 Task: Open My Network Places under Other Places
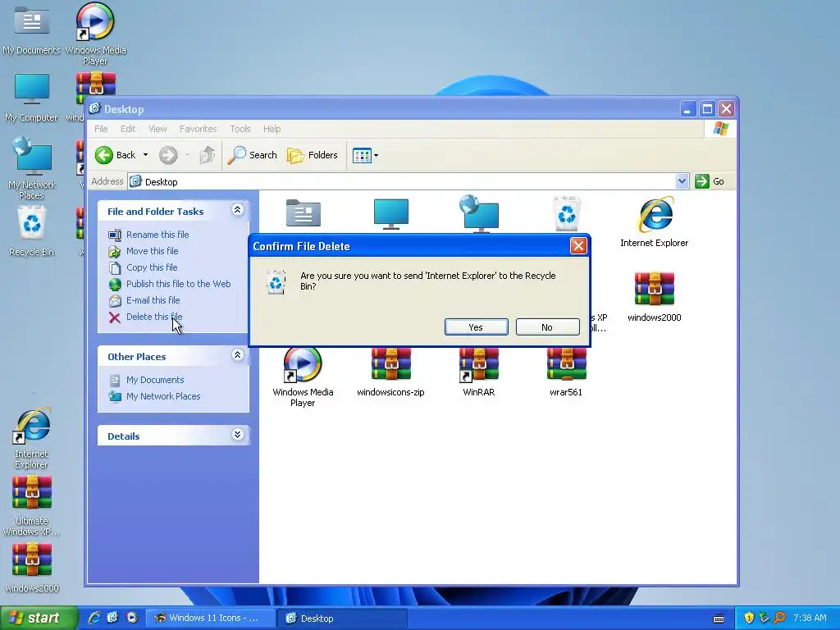pos(163,396)
